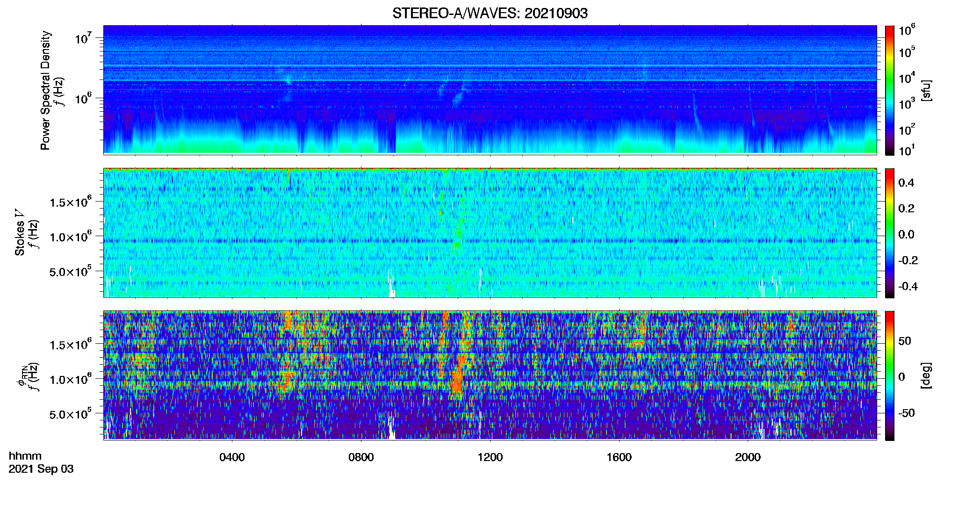980x505 pixels.
Task: Click the φRTN angle spectrogram panel
Action: pos(490,375)
